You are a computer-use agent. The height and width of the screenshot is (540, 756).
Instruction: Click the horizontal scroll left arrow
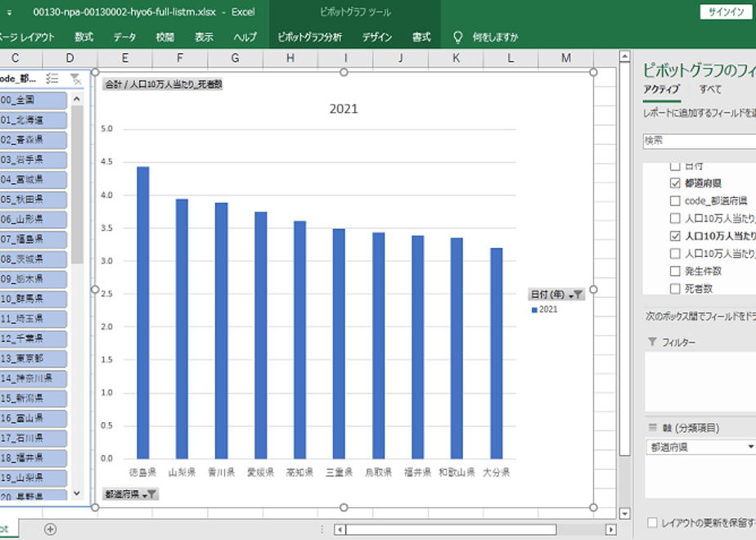[340, 529]
